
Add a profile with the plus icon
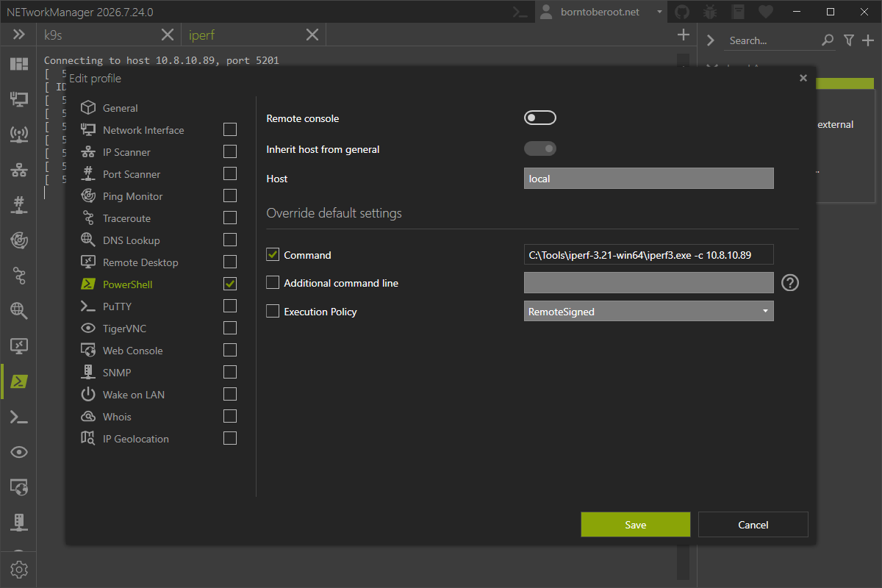coord(867,40)
